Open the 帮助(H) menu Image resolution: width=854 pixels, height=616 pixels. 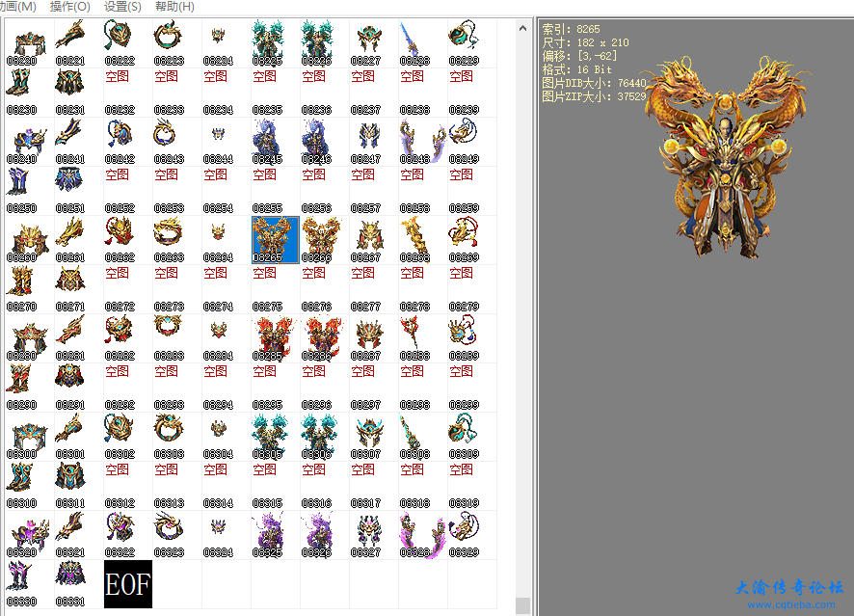(174, 7)
